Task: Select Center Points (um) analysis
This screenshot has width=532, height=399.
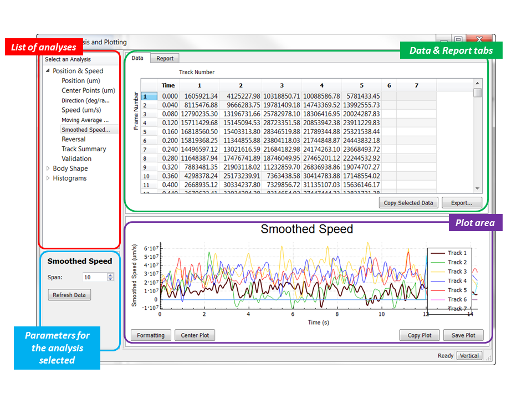Action: point(88,90)
